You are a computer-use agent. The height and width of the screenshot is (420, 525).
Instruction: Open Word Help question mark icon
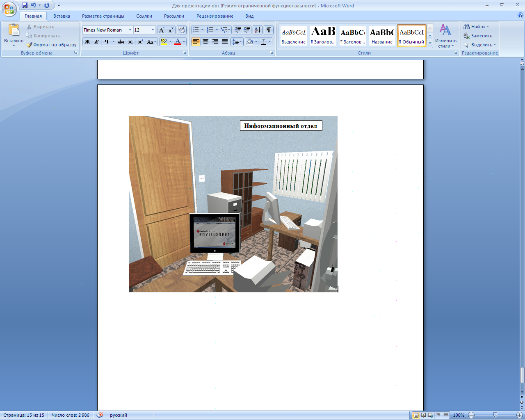click(x=520, y=16)
